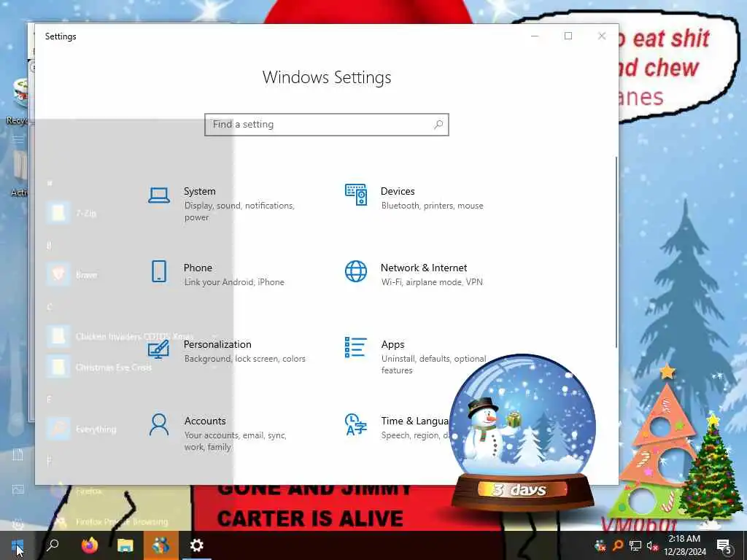Viewport: 747px width, 560px height.
Task: Click the Settings gear on taskbar
Action: (x=196, y=545)
